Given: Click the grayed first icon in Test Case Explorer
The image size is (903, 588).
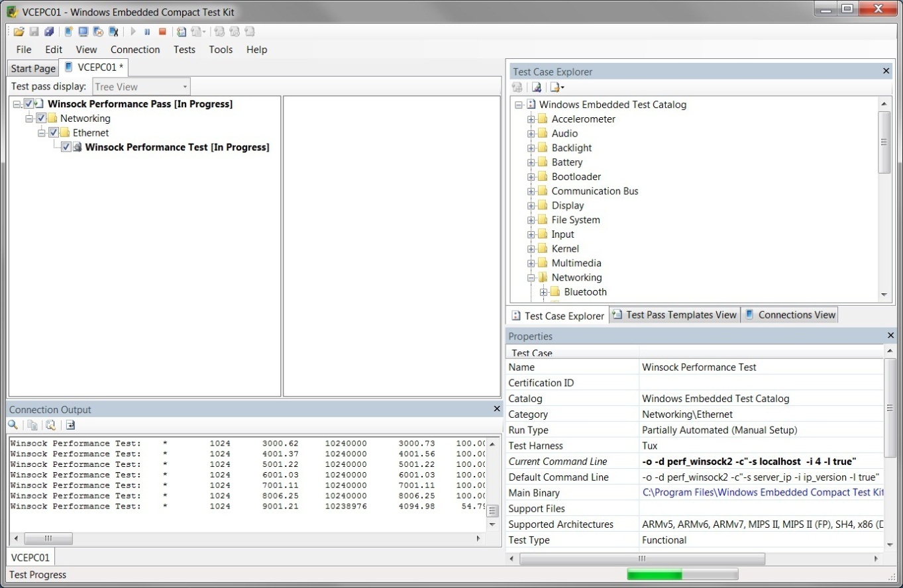Looking at the screenshot, I should tap(517, 87).
